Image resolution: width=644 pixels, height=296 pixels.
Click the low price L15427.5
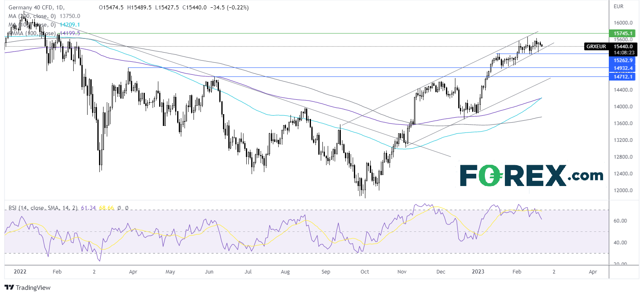pos(167,7)
